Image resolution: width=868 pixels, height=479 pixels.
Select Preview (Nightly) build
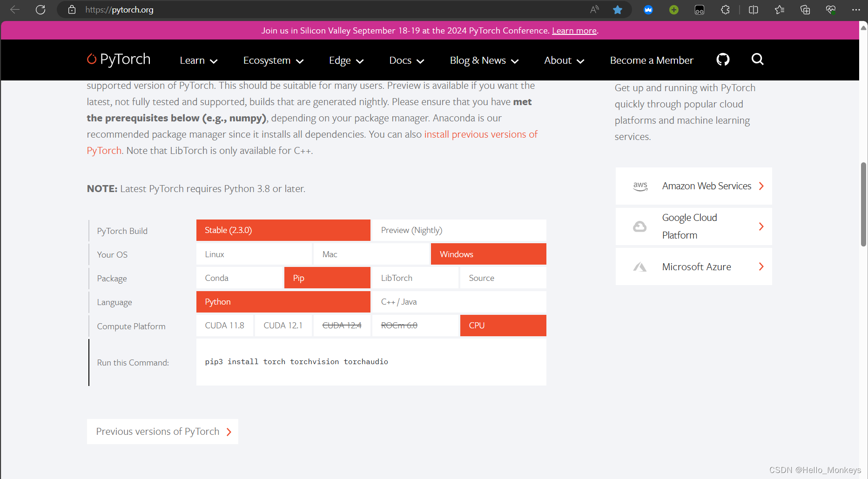pos(459,230)
